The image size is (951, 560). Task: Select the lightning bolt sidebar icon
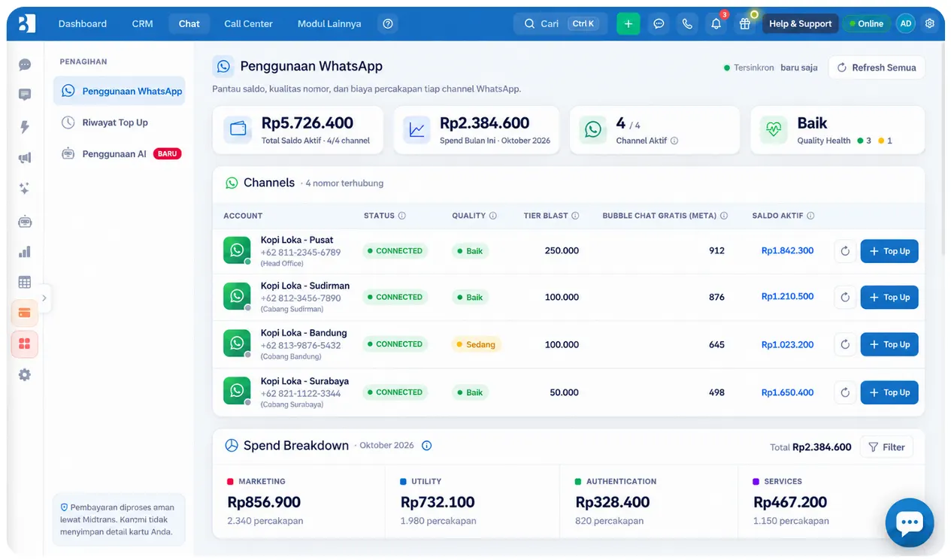[25, 127]
